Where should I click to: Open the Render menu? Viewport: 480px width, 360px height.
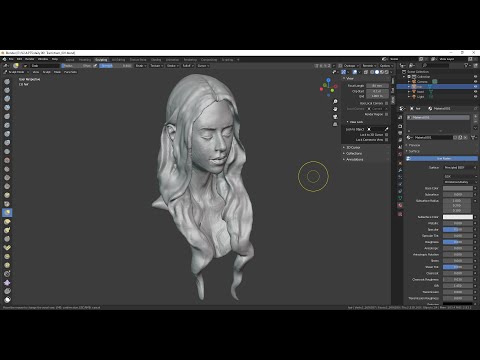click(30, 59)
